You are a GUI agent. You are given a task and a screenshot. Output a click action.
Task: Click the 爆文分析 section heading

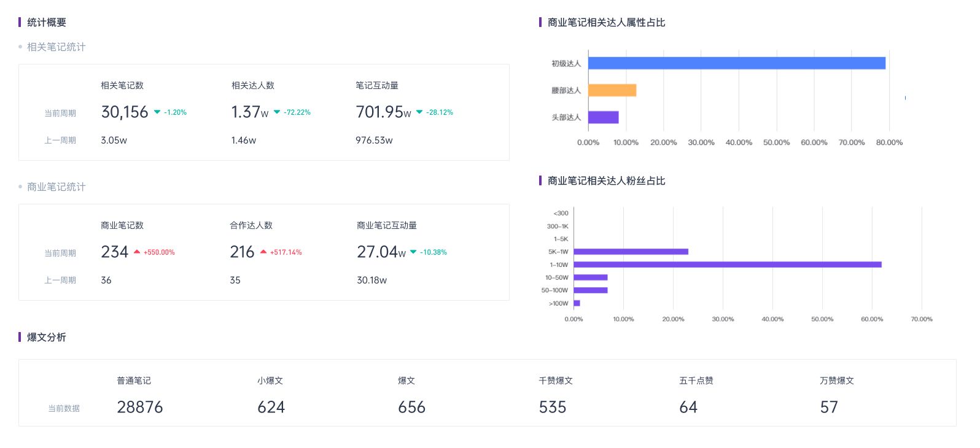tap(47, 338)
